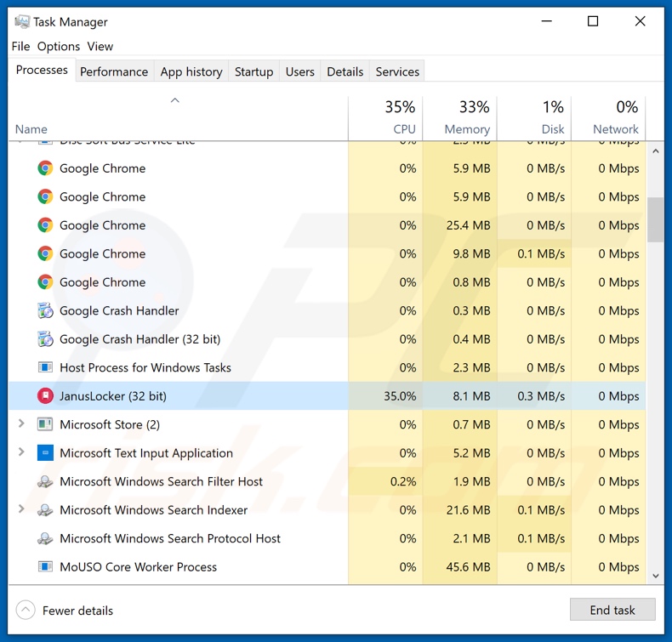Switch to the App history tab
Screen dimensions: 672x642
[x=191, y=71]
